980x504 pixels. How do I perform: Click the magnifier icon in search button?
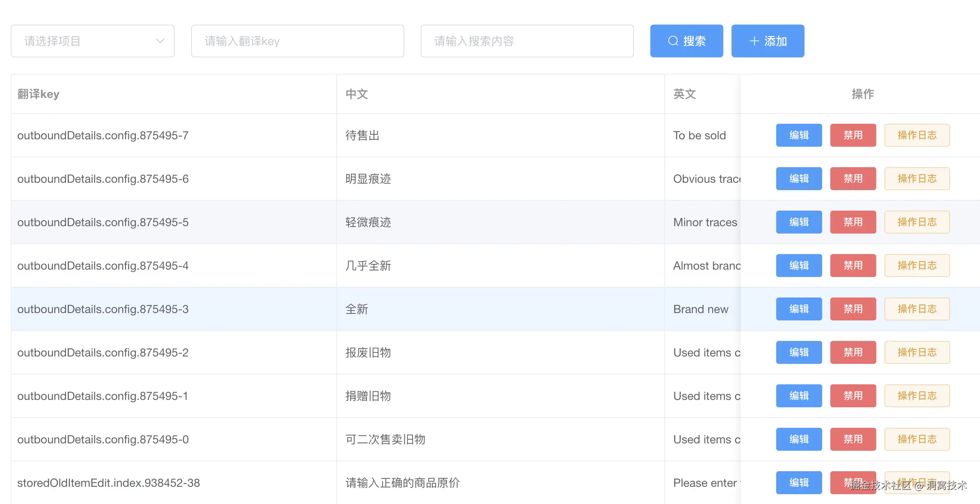click(x=673, y=41)
